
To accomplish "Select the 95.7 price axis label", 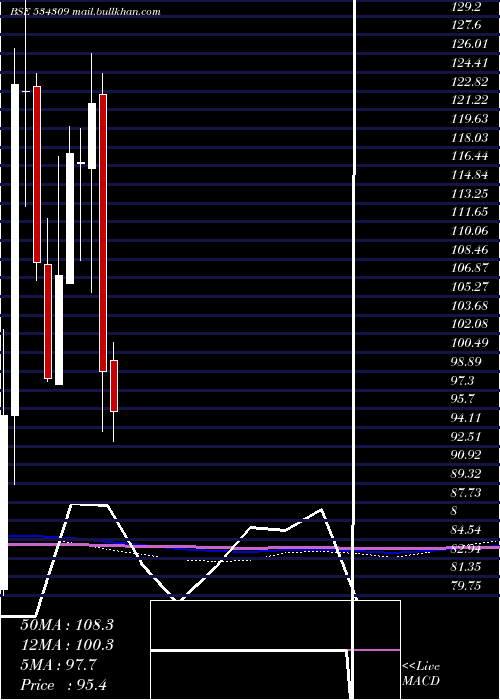I will (x=463, y=398).
